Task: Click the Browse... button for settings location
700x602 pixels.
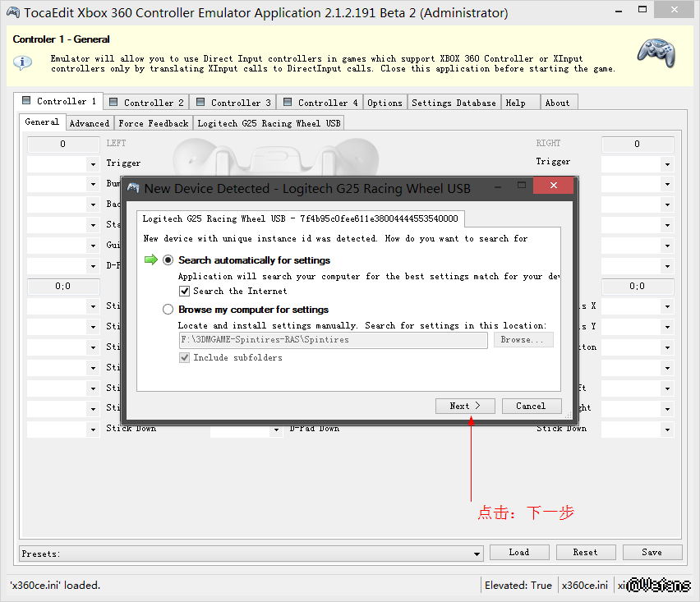Action: pyautogui.click(x=523, y=340)
